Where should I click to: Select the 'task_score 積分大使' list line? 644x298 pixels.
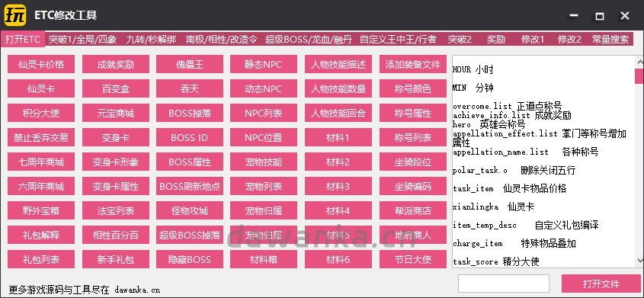click(496, 261)
